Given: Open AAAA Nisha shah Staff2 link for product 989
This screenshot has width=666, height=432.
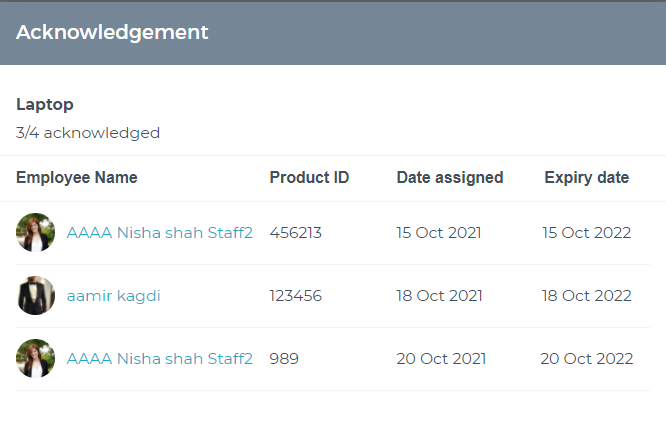Looking at the screenshot, I should pyautogui.click(x=160, y=359).
